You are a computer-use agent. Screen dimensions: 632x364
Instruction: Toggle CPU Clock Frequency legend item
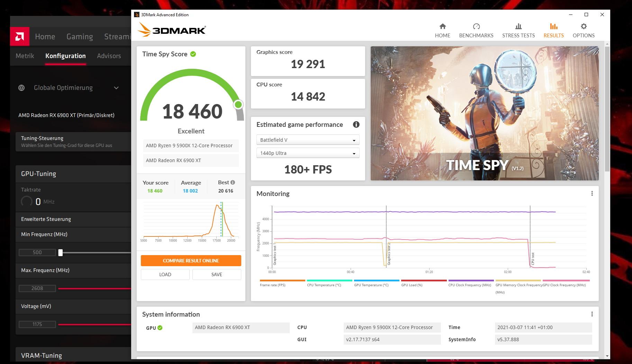pyautogui.click(x=471, y=283)
